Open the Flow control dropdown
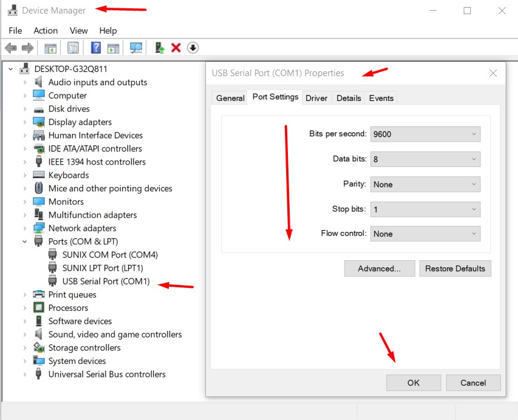The height and width of the screenshot is (420, 518). (x=425, y=234)
